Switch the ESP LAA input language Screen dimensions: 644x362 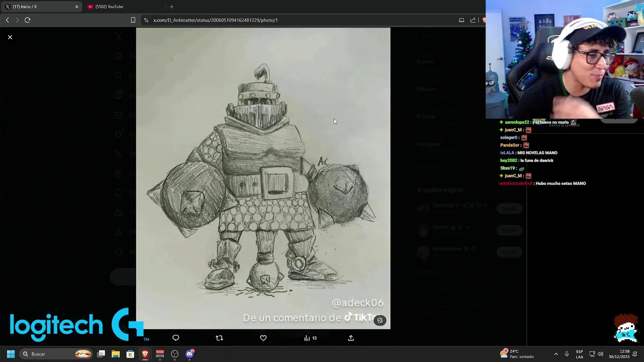click(x=580, y=354)
